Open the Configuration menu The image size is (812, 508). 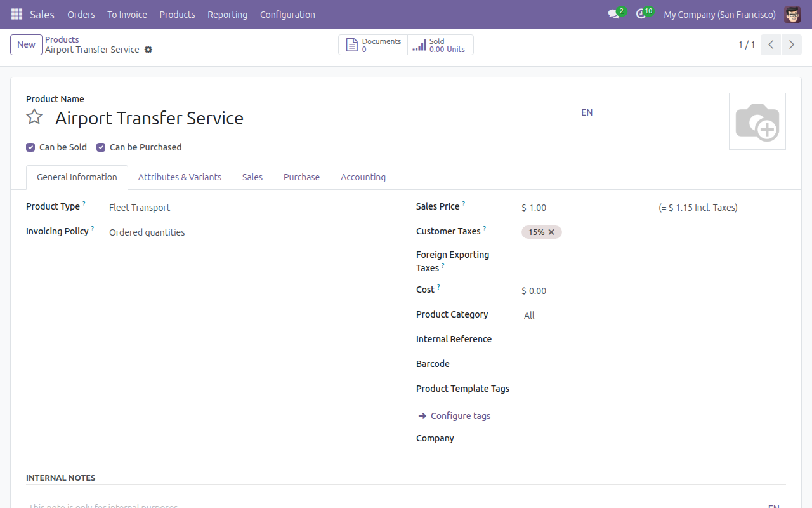[x=287, y=15]
